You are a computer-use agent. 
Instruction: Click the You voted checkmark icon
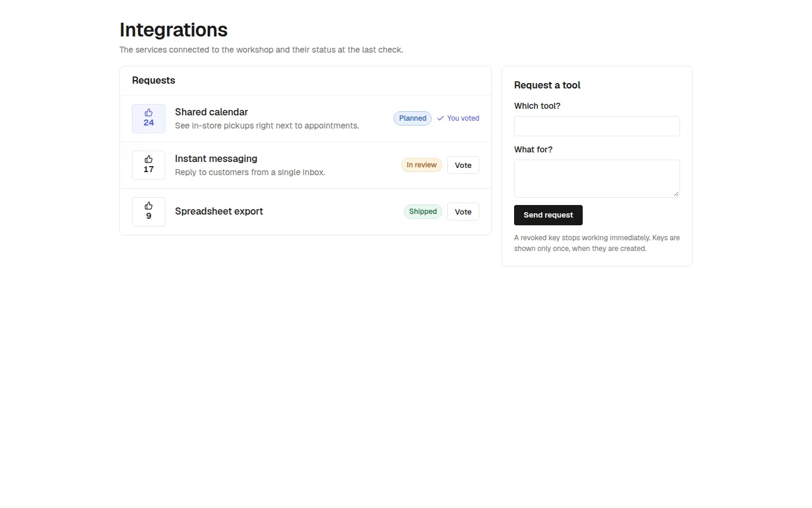441,118
